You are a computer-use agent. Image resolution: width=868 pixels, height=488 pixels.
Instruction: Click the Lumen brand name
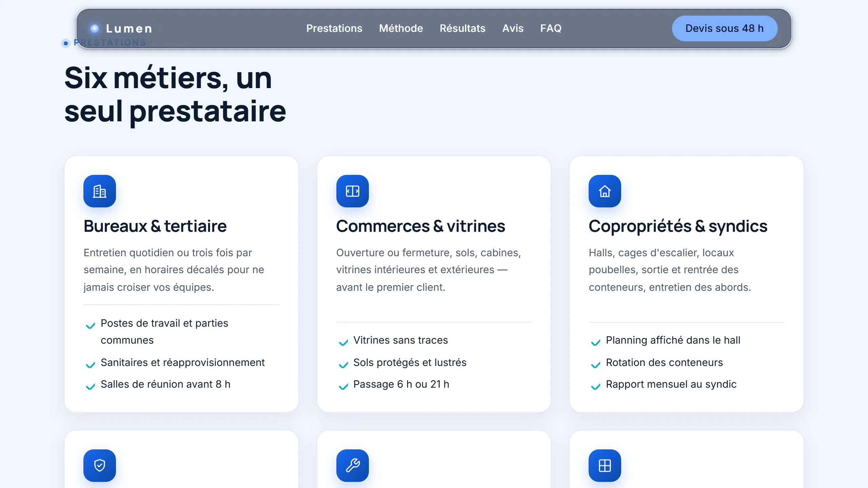pyautogui.click(x=129, y=28)
